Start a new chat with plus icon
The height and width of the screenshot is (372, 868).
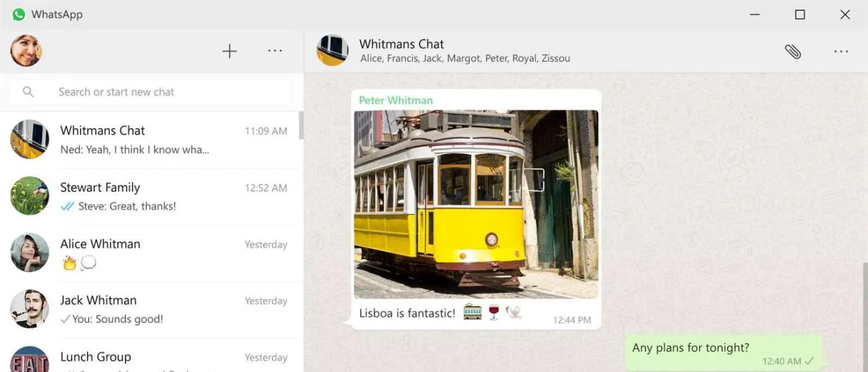coord(230,51)
